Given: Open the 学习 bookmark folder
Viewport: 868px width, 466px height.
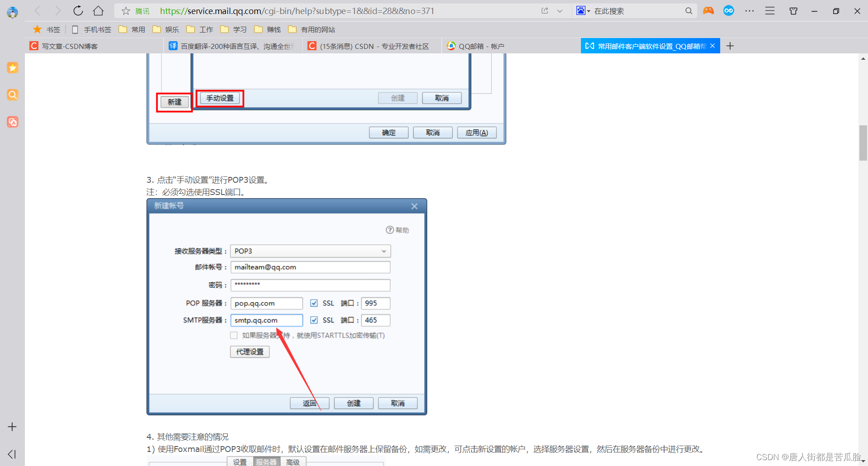Looking at the screenshot, I should click(x=234, y=29).
